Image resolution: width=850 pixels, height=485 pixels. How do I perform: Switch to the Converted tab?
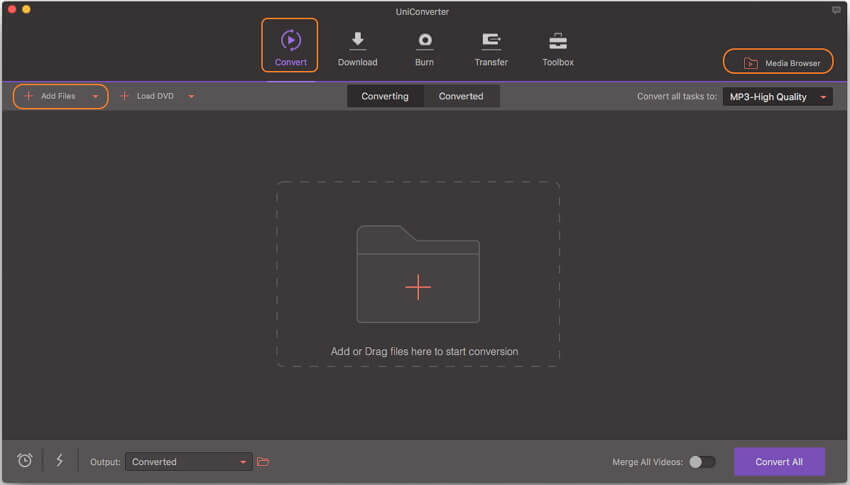pyautogui.click(x=461, y=96)
